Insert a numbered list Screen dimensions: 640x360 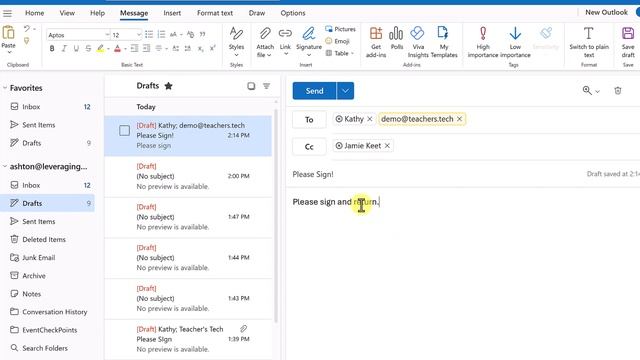[x=161, y=35]
